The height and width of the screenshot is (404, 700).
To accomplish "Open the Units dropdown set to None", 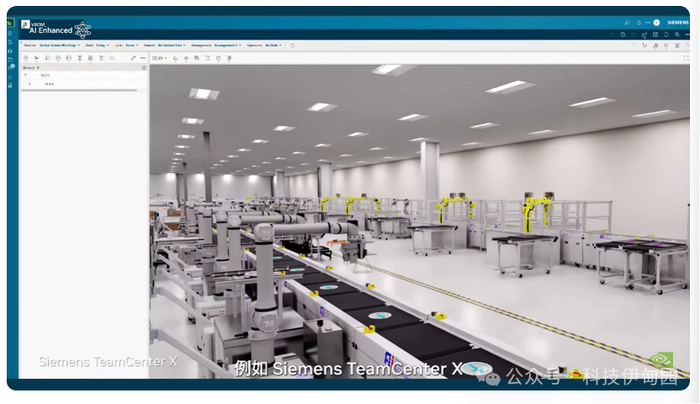I will [132, 46].
